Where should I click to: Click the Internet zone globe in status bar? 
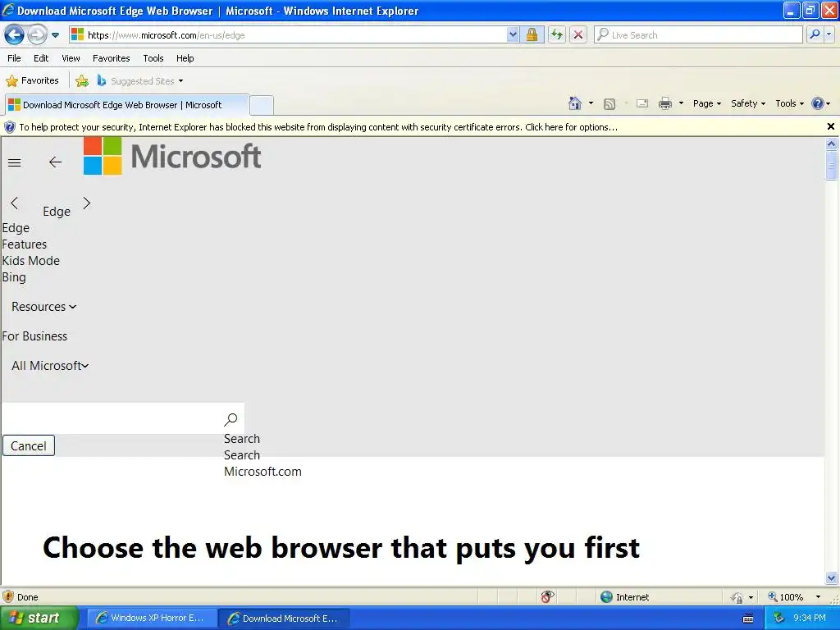[x=606, y=597]
